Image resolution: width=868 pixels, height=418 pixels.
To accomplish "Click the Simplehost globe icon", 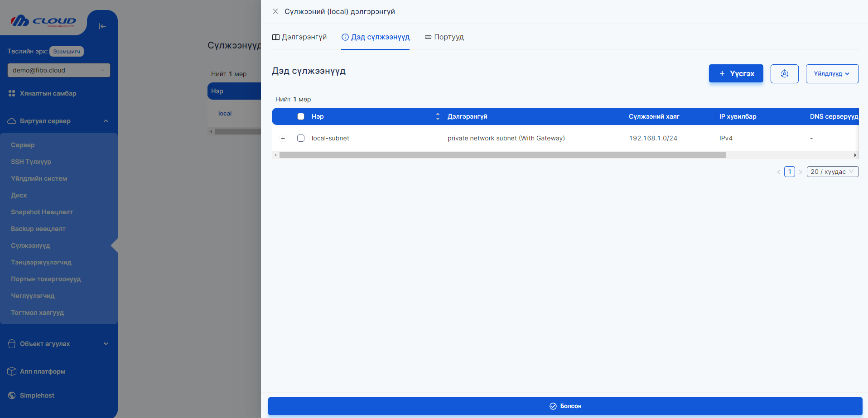I will [x=12, y=395].
